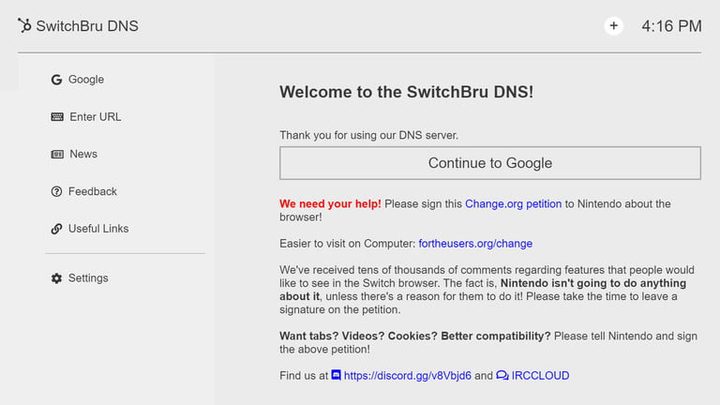
Task: Visit the fortheusers.org/change link
Action: tap(475, 243)
